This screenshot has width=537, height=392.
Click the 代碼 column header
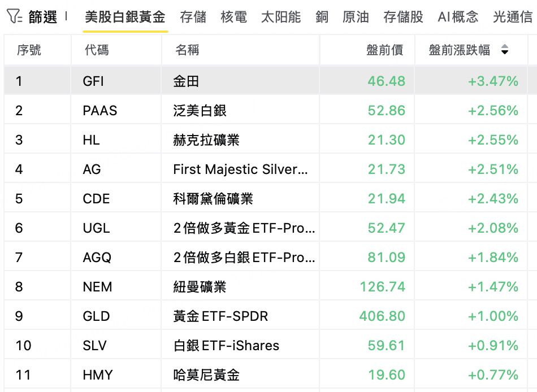[x=97, y=50]
